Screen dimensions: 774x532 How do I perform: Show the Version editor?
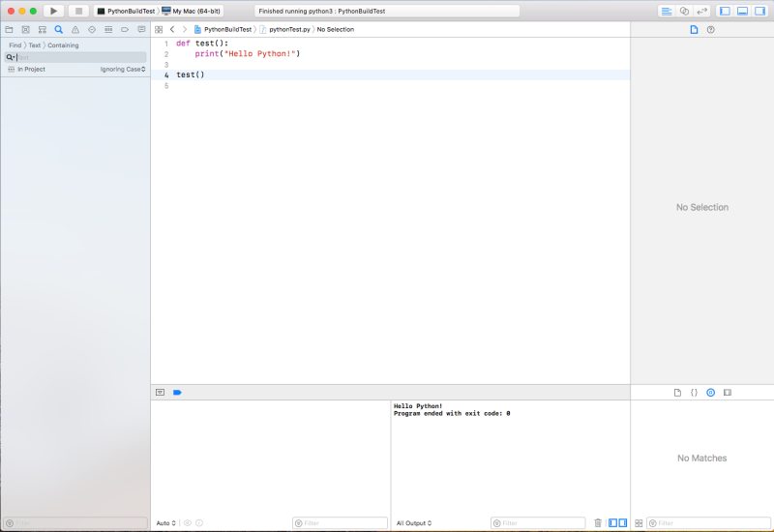[702, 11]
